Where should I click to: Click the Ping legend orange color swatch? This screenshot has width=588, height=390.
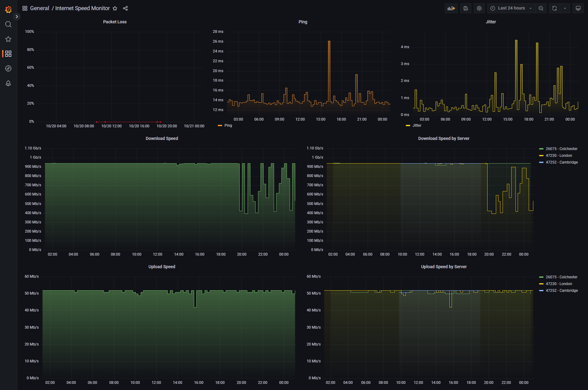coord(220,125)
